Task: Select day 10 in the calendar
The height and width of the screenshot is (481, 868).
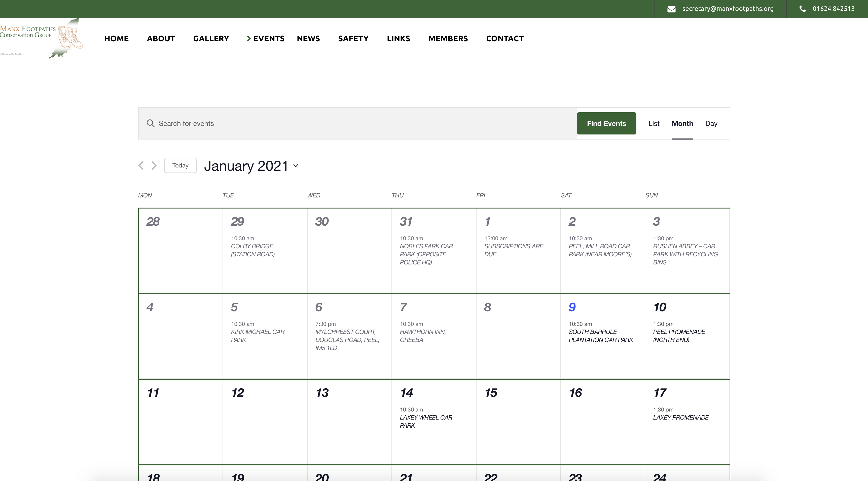Action: [x=660, y=307]
